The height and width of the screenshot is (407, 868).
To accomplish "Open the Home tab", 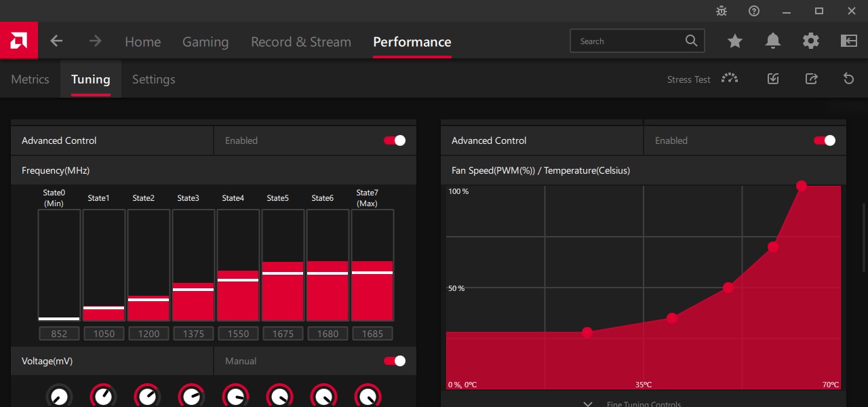I will pyautogui.click(x=143, y=41).
